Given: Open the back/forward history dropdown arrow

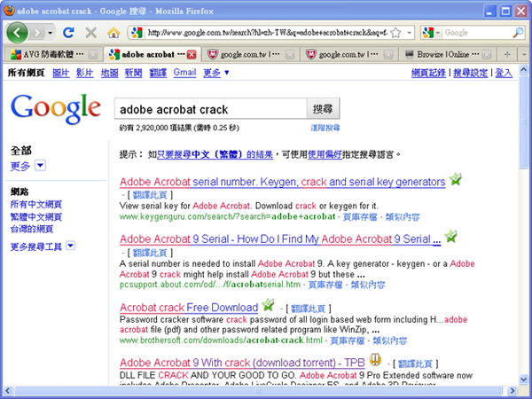Looking at the screenshot, I should 51,33.
